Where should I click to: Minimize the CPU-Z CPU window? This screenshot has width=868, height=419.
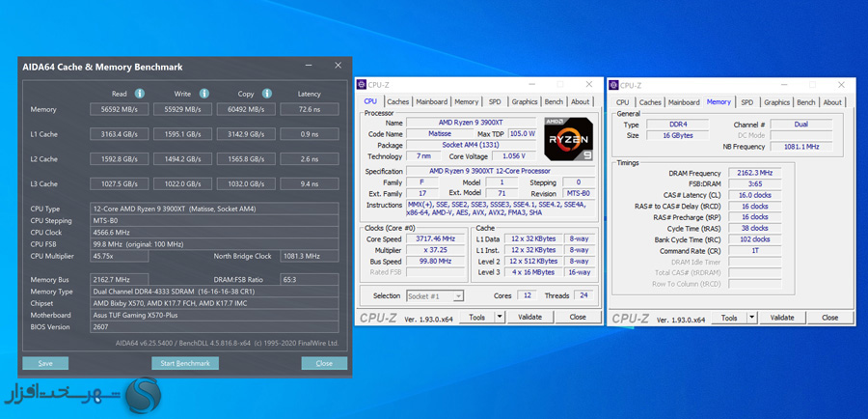tap(531, 84)
